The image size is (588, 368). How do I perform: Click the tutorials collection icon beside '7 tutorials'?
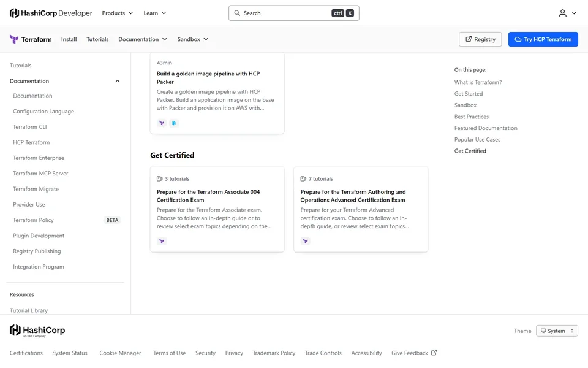(303, 178)
